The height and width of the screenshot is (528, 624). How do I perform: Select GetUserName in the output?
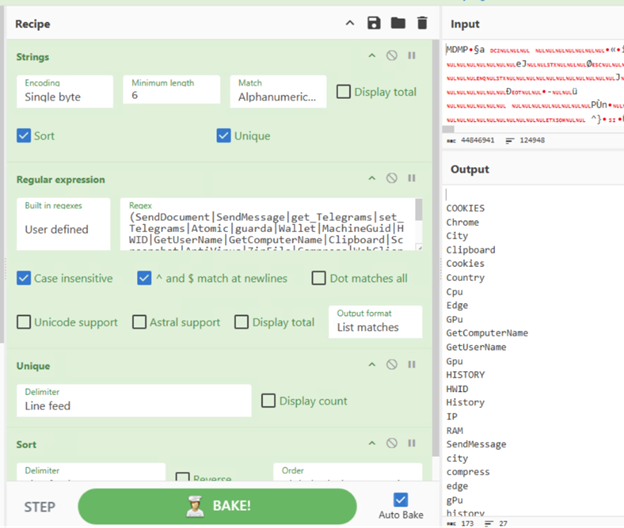point(476,347)
